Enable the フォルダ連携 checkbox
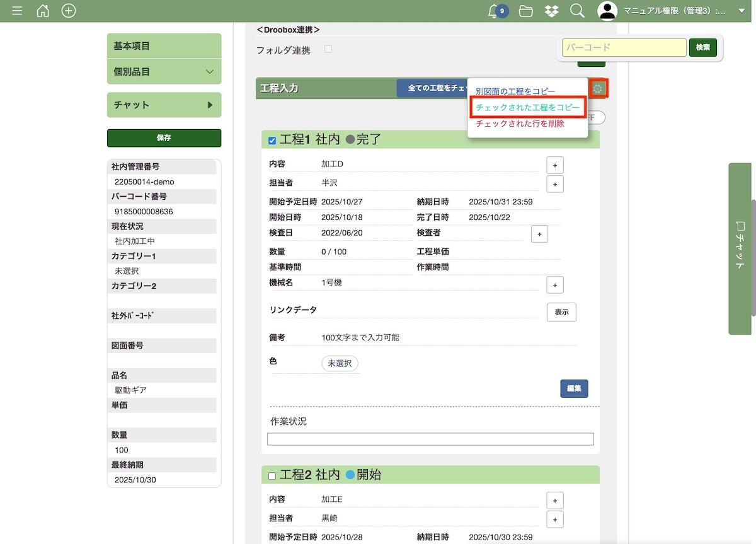 coord(328,49)
